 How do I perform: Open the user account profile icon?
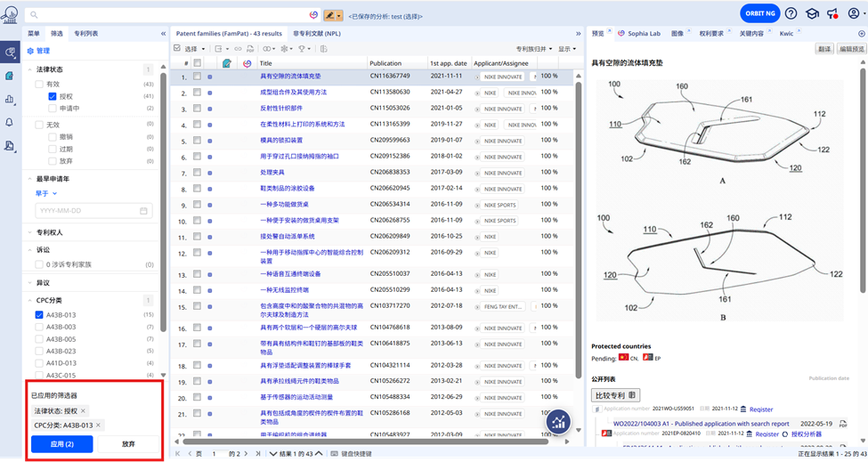[854, 13]
